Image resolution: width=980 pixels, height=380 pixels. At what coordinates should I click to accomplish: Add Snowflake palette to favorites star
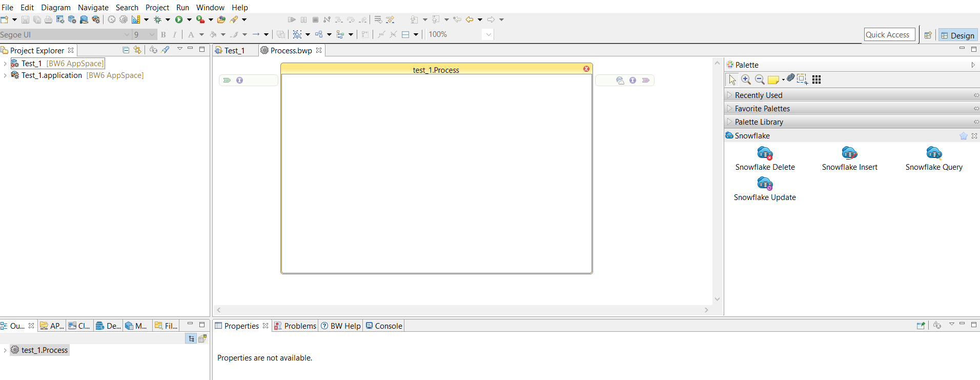tap(963, 136)
